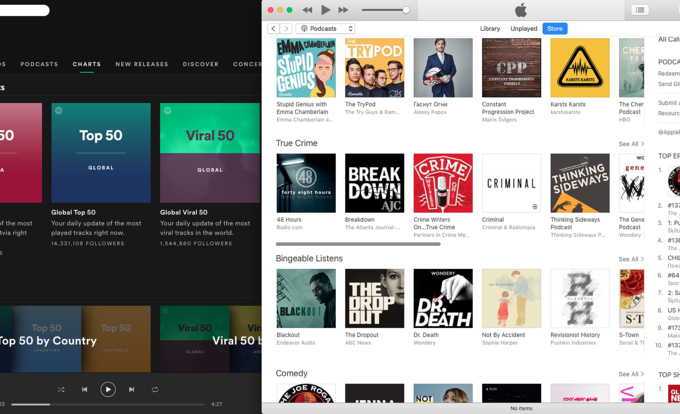Open the Breakdown AJC podcast artwork
The height and width of the screenshot is (414, 680).
(x=375, y=183)
